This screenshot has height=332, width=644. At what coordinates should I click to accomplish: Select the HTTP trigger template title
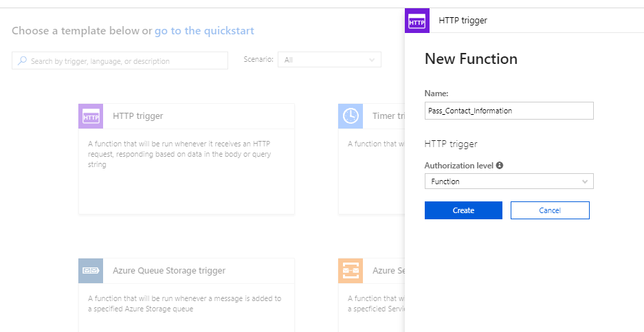click(138, 116)
